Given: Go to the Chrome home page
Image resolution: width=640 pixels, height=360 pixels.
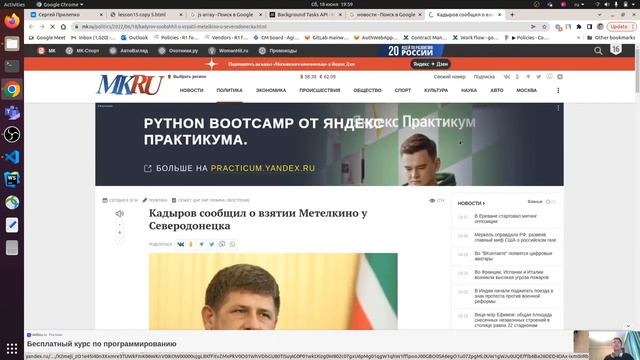Looking at the screenshot, I should (x=63, y=27).
